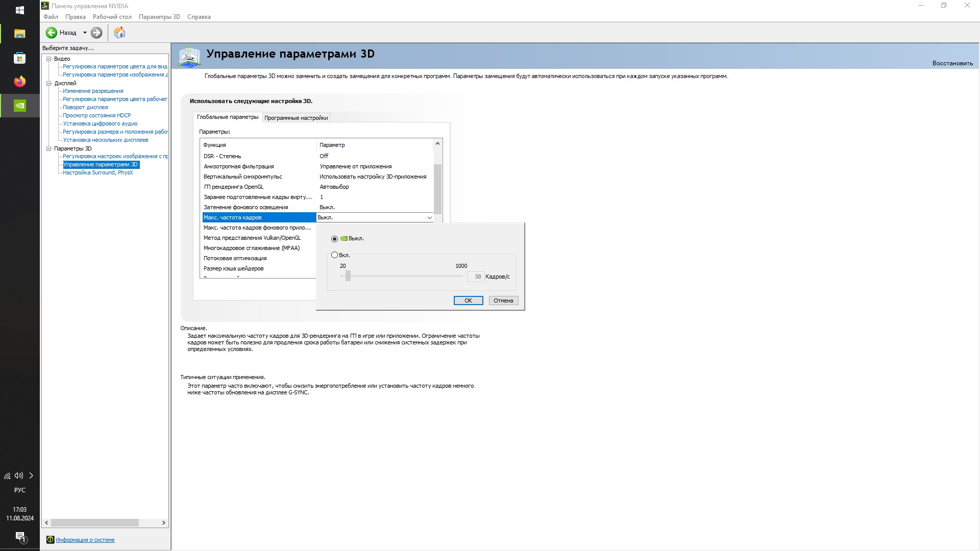Click the frame rate slider thumb

[348, 276]
